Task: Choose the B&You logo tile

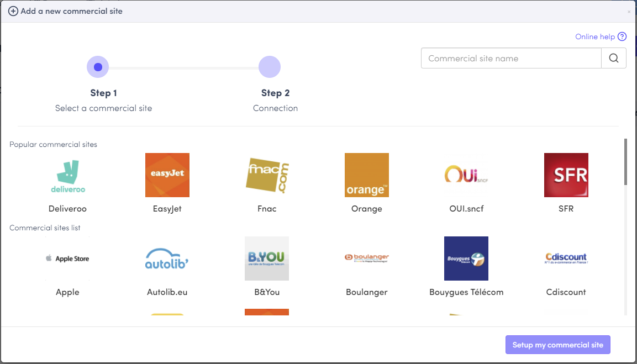Action: click(x=267, y=259)
